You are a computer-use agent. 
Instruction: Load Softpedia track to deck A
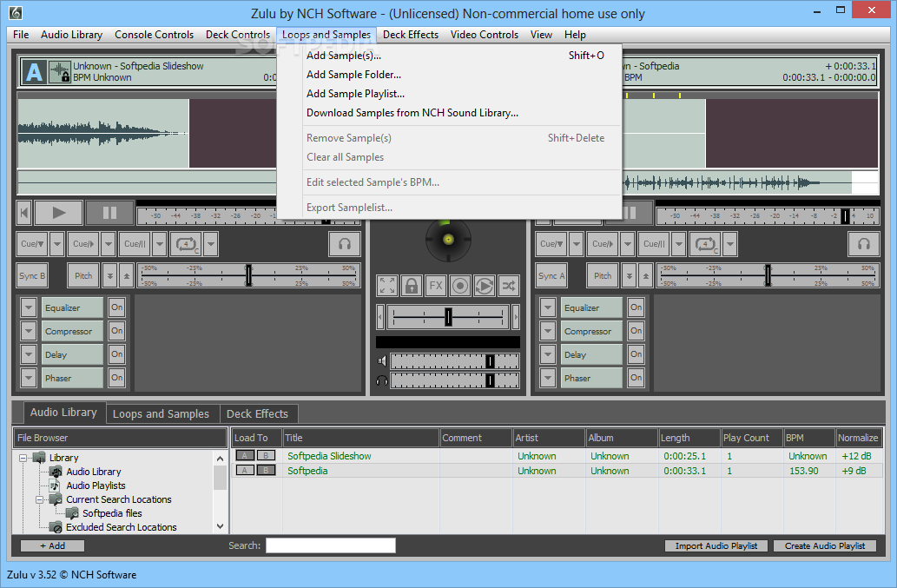pos(245,470)
